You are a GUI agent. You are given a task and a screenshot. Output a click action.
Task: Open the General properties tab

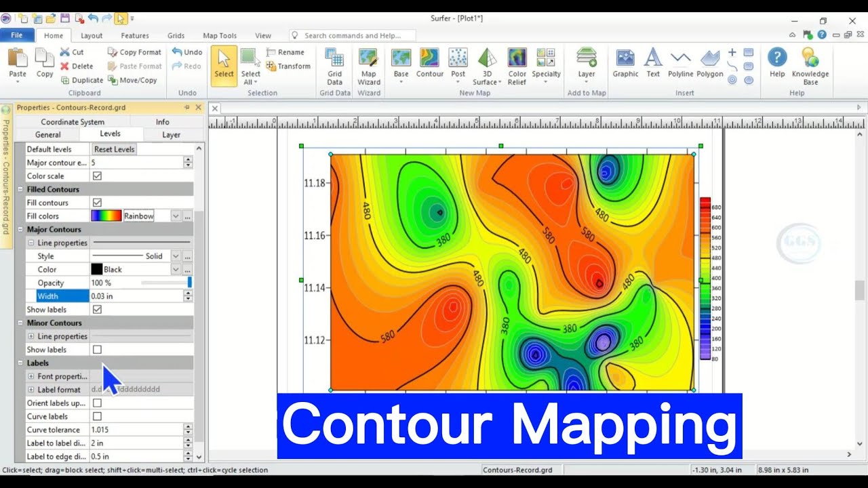tap(48, 135)
